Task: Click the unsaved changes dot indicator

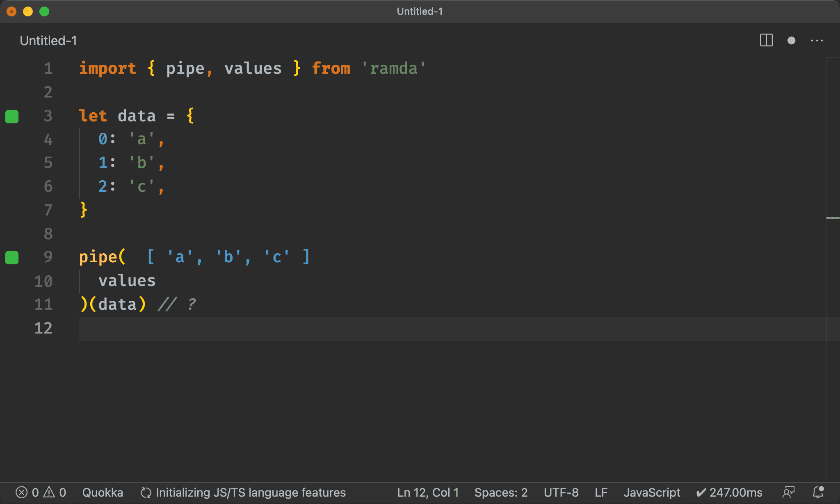Action: point(791,41)
